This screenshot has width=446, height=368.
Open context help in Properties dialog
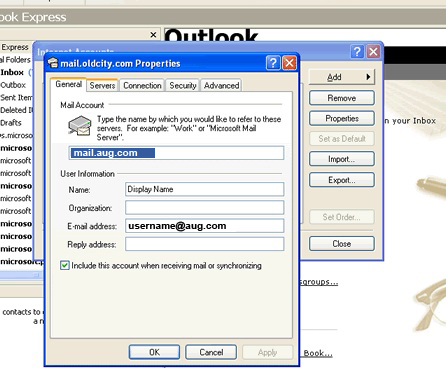(x=273, y=63)
